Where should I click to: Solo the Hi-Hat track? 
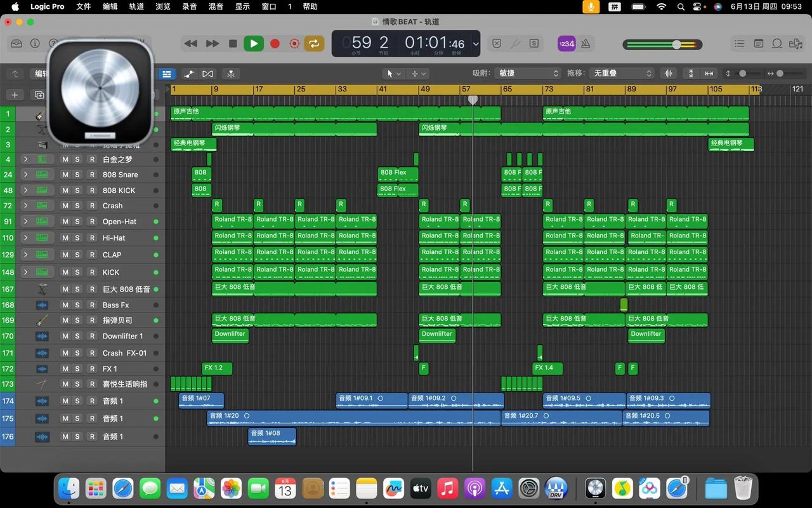(77, 238)
